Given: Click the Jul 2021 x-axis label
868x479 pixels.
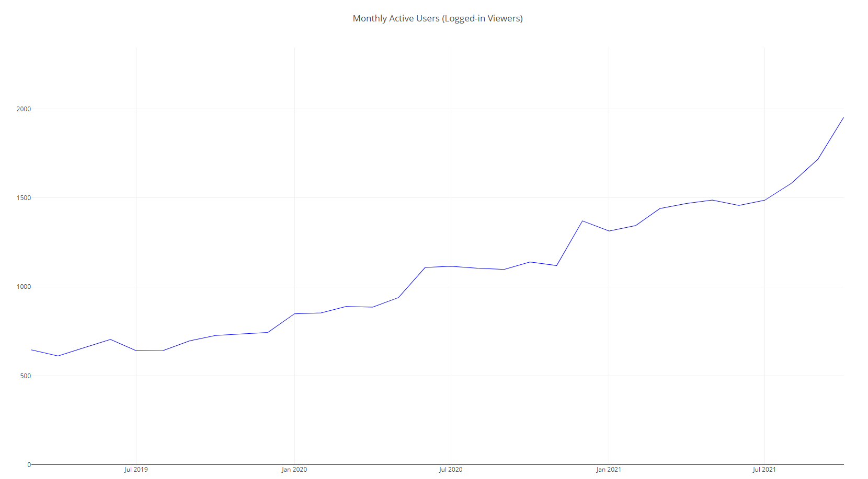Looking at the screenshot, I should [764, 470].
